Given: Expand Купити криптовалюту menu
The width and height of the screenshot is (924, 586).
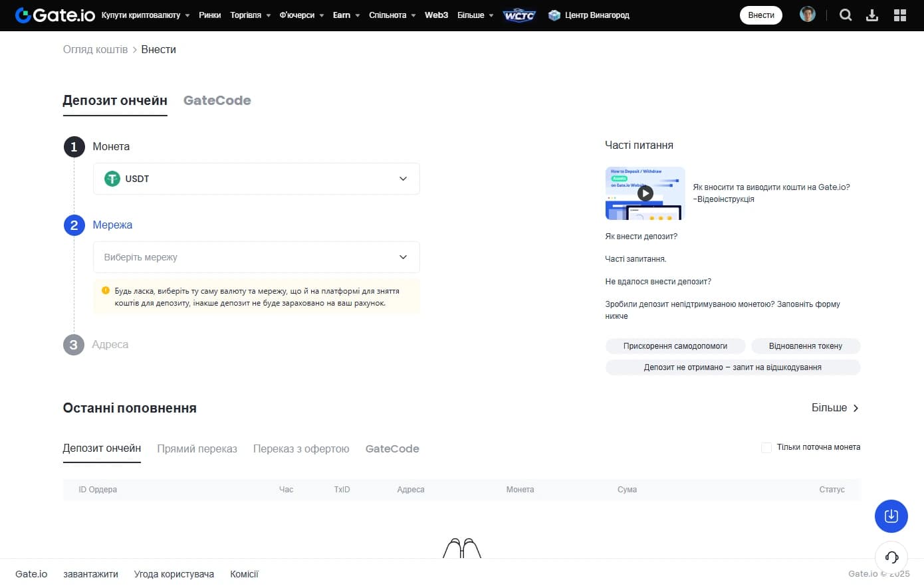Looking at the screenshot, I should 146,15.
